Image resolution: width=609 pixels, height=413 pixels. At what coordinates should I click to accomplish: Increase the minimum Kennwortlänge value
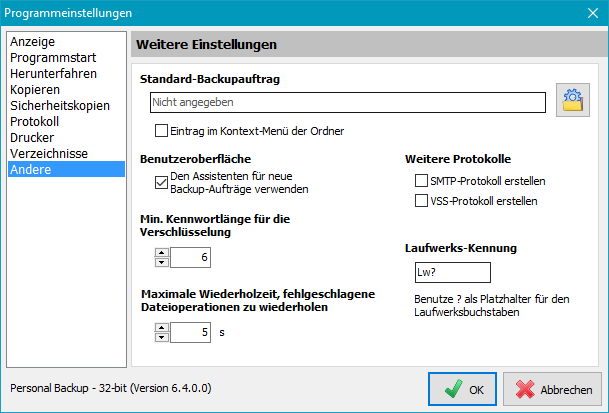click(162, 252)
